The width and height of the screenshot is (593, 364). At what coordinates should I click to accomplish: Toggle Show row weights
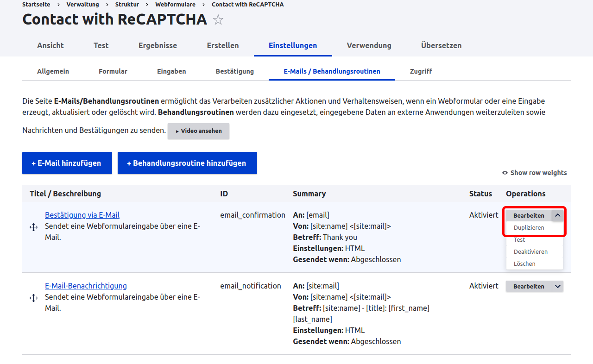pos(535,173)
